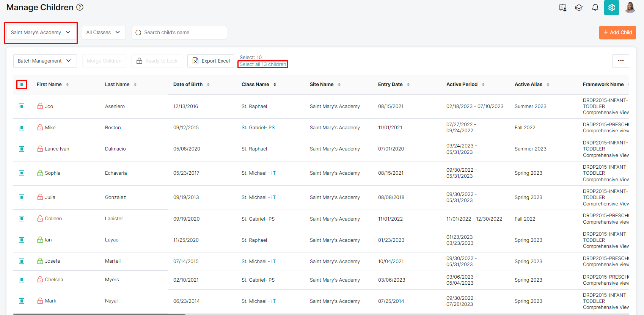
Task: Open the notifications bell
Action: (x=595, y=8)
